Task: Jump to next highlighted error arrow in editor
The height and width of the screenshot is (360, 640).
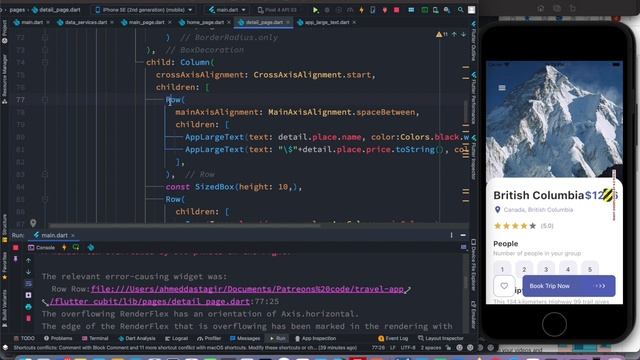Action: (x=463, y=35)
